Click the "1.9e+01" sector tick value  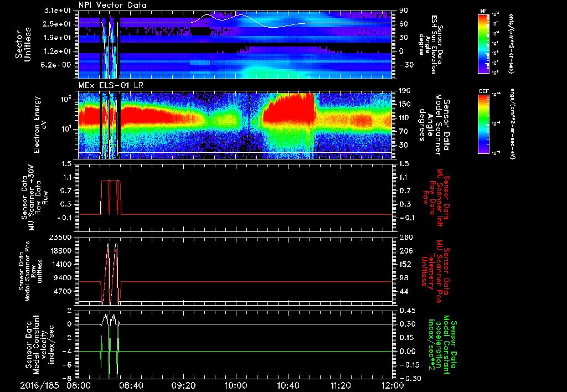point(58,38)
